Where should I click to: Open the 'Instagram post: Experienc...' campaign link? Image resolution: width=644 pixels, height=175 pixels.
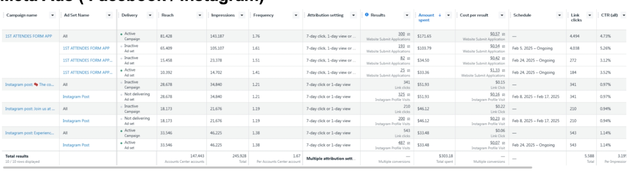pyautogui.click(x=30, y=133)
